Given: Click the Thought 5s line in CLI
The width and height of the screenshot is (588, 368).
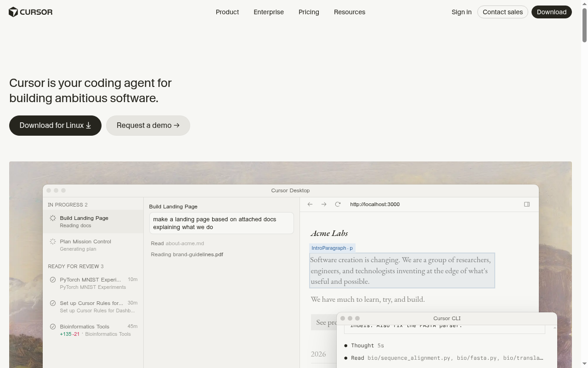Looking at the screenshot, I should click(364, 345).
